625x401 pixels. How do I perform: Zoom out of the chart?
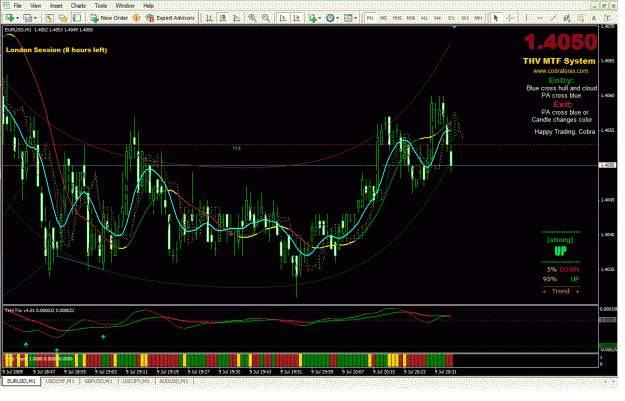266,18
